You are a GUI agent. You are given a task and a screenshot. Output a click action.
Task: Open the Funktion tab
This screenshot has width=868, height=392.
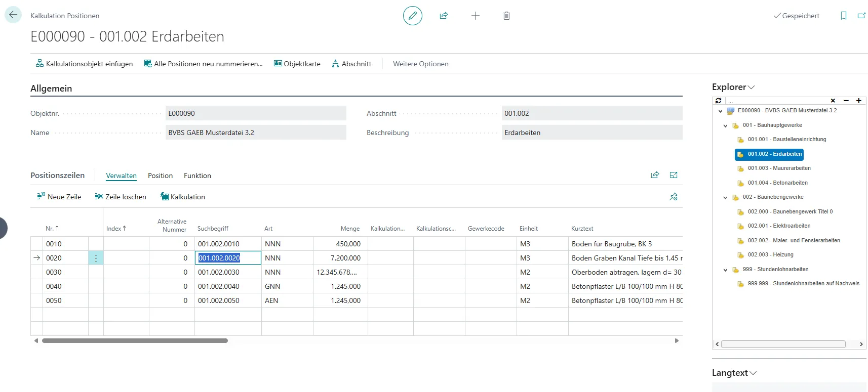197,176
